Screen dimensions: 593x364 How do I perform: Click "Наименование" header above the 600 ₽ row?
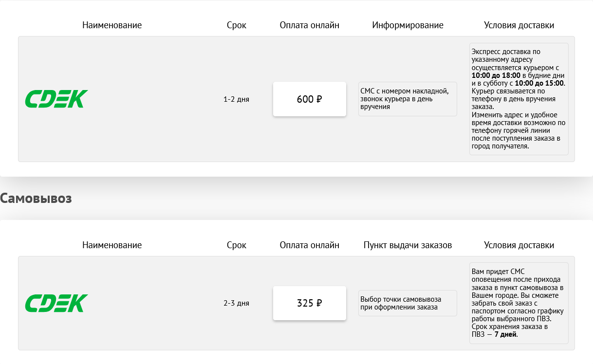coord(112,25)
